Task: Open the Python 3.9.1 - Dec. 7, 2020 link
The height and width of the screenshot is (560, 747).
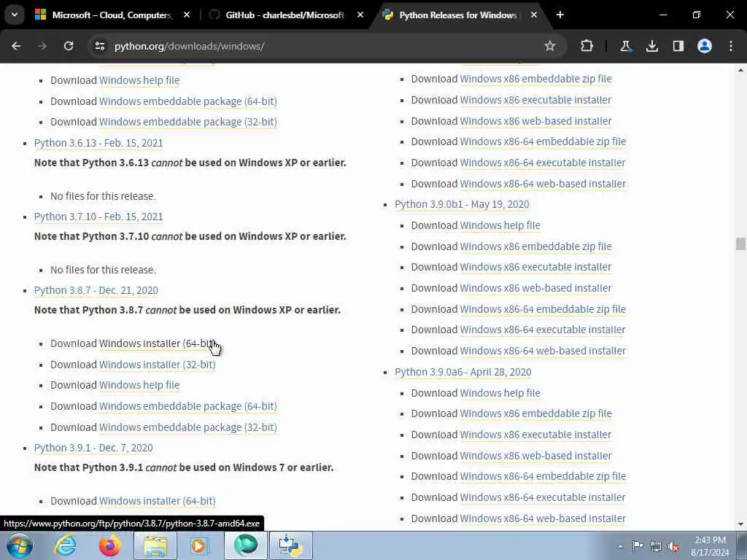Action: click(93, 448)
